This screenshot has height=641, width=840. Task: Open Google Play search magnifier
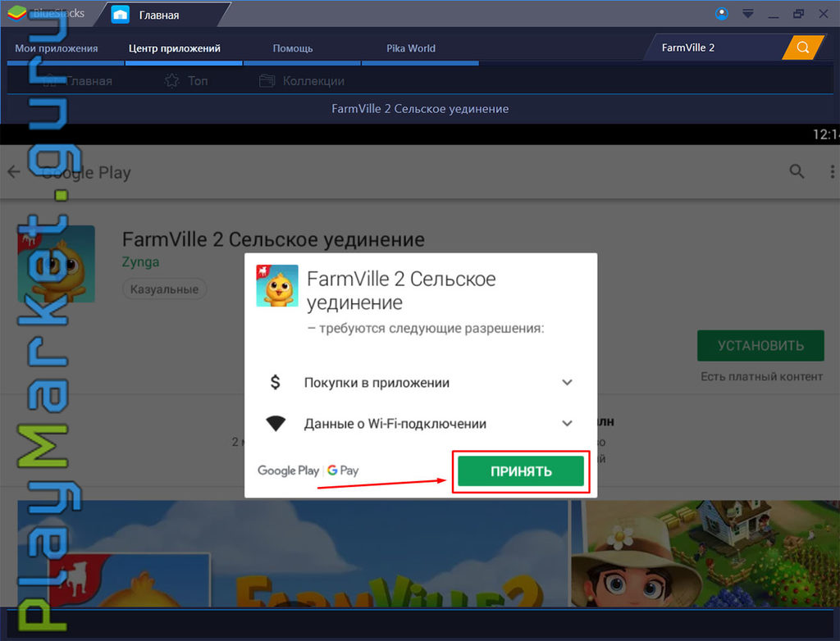pyautogui.click(x=797, y=171)
